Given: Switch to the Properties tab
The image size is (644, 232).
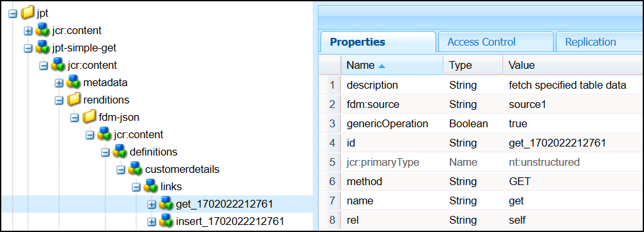Looking at the screenshot, I should point(378,42).
